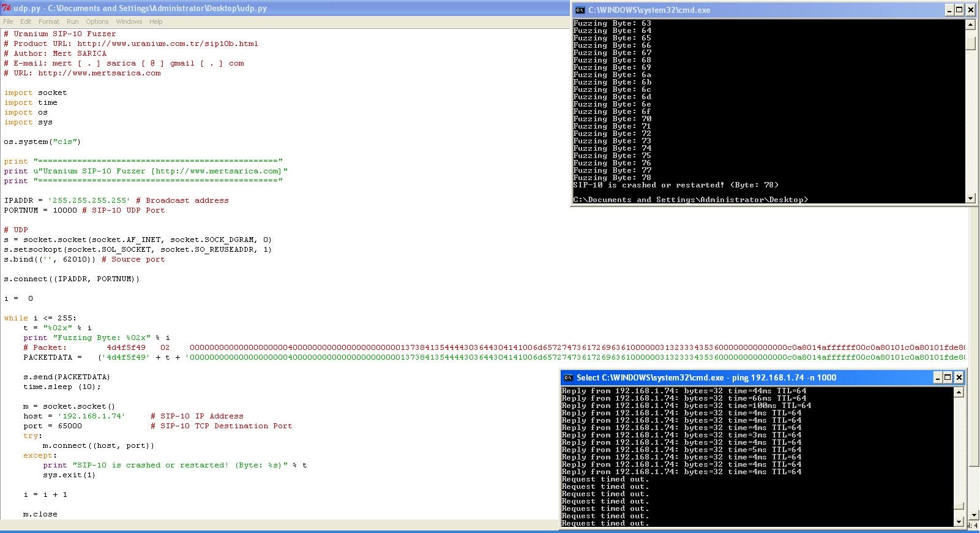Image resolution: width=980 pixels, height=533 pixels.
Task: Click the cmd icon in ping console title bar
Action: coord(568,377)
